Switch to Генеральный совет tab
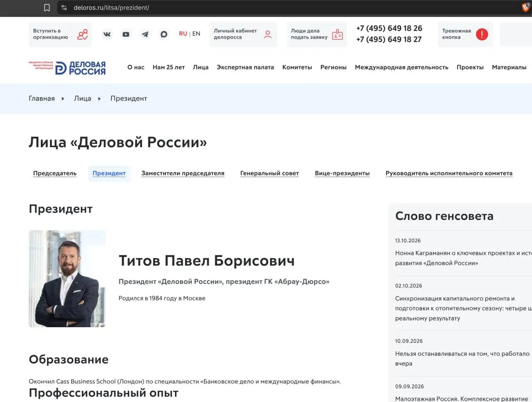This screenshot has height=402, width=532. pos(269,173)
